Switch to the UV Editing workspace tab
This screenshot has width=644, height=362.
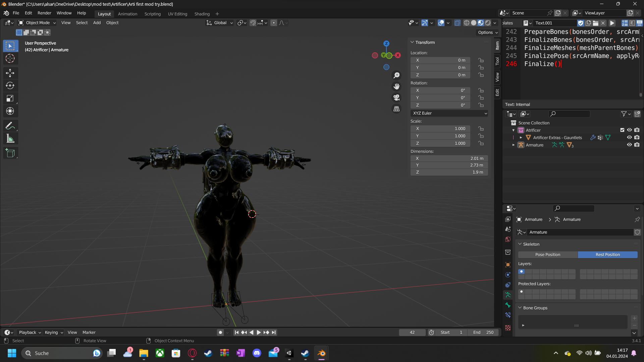click(177, 14)
